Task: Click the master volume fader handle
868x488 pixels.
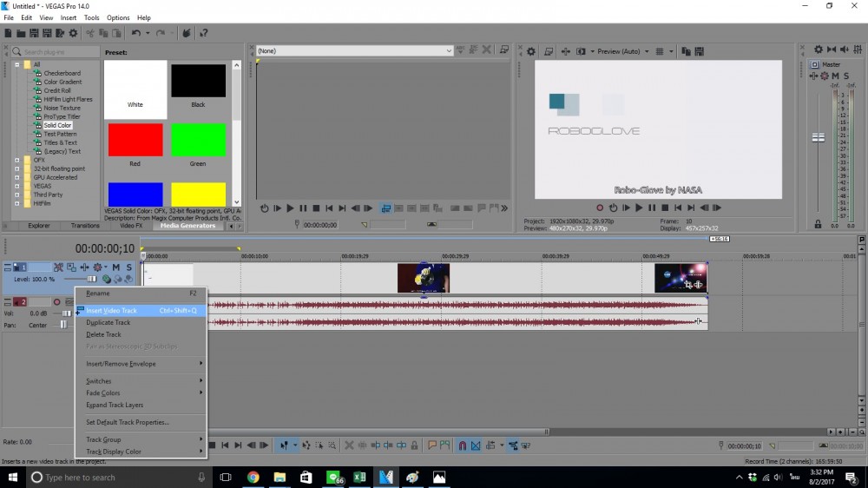Action: click(x=819, y=137)
